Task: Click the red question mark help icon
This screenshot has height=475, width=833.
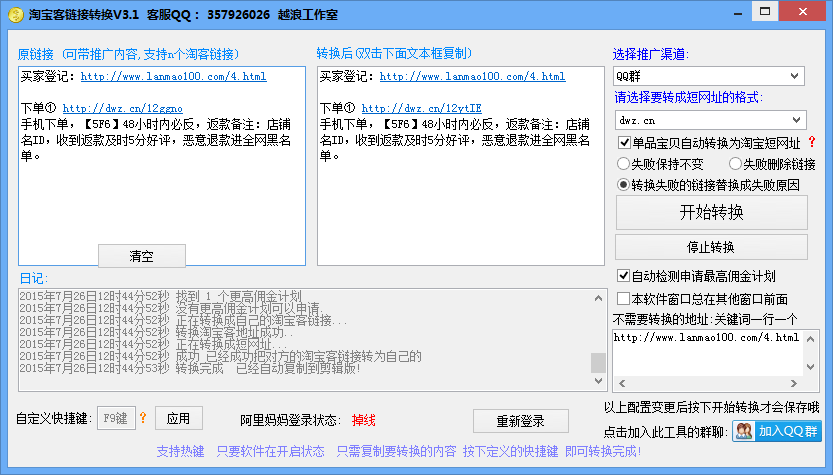Action: [x=811, y=142]
